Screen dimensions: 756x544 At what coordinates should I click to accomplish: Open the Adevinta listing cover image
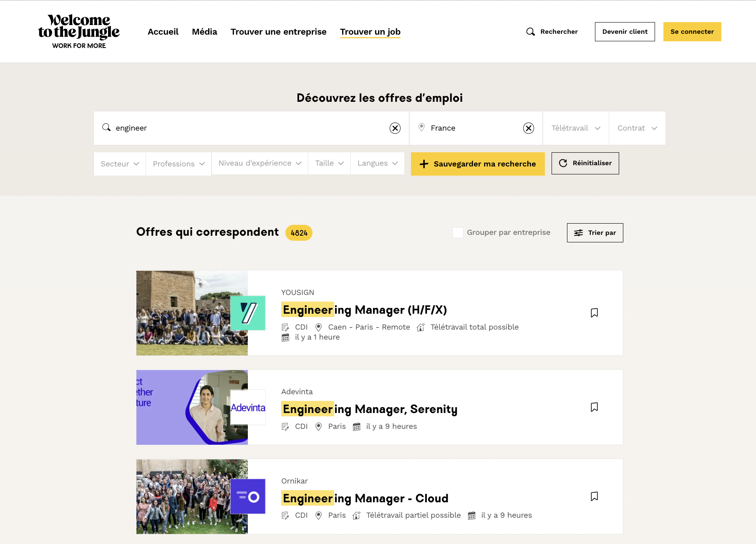(192, 407)
